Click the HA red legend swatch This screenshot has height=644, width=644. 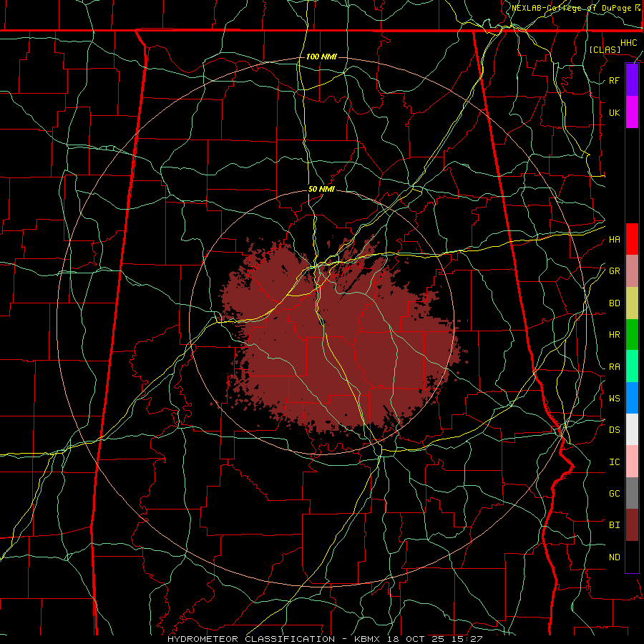tap(632, 239)
